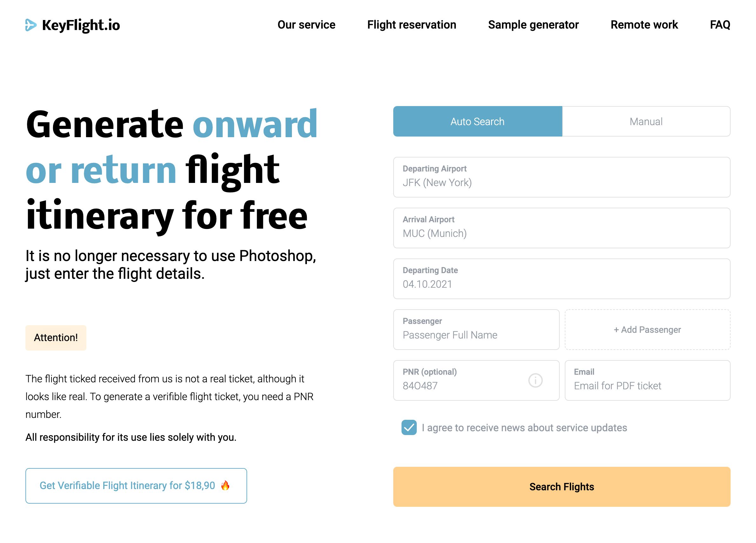Open the FAQ page
Image resolution: width=756 pixels, height=543 pixels.
click(x=720, y=25)
